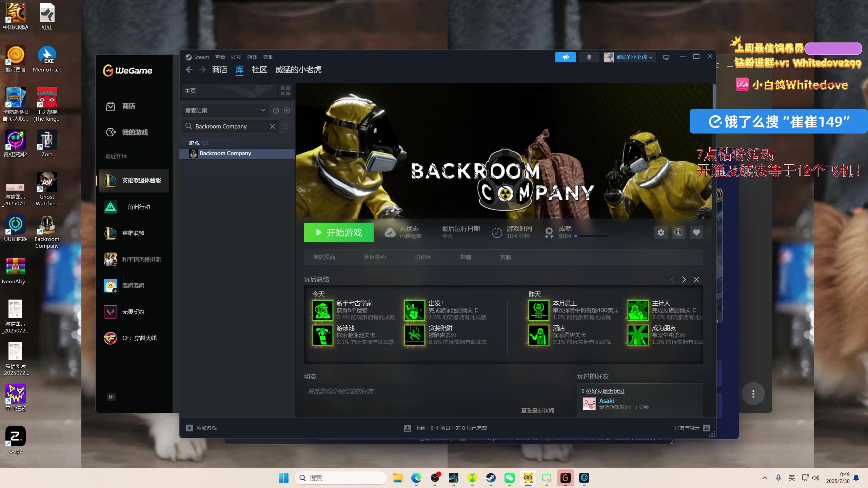Open friend Asaki's profile

point(606,401)
